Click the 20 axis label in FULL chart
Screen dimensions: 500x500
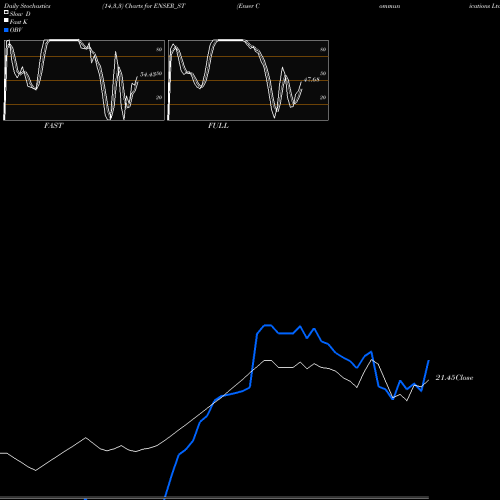pyautogui.click(x=323, y=97)
